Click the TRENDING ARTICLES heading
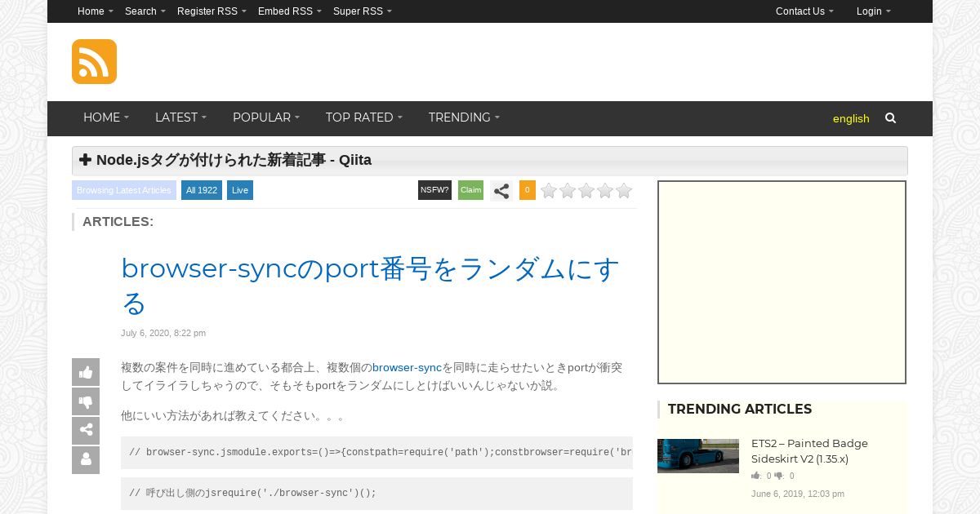Viewport: 980px width, 514px height. [x=740, y=410]
